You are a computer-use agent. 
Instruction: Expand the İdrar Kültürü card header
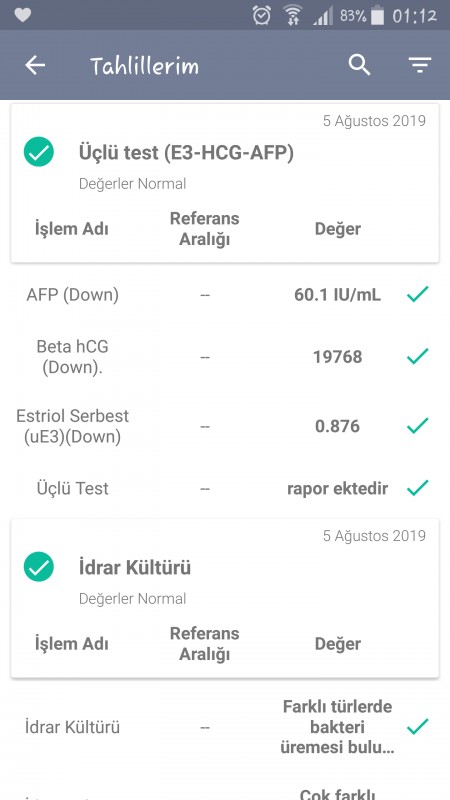pyautogui.click(x=225, y=598)
